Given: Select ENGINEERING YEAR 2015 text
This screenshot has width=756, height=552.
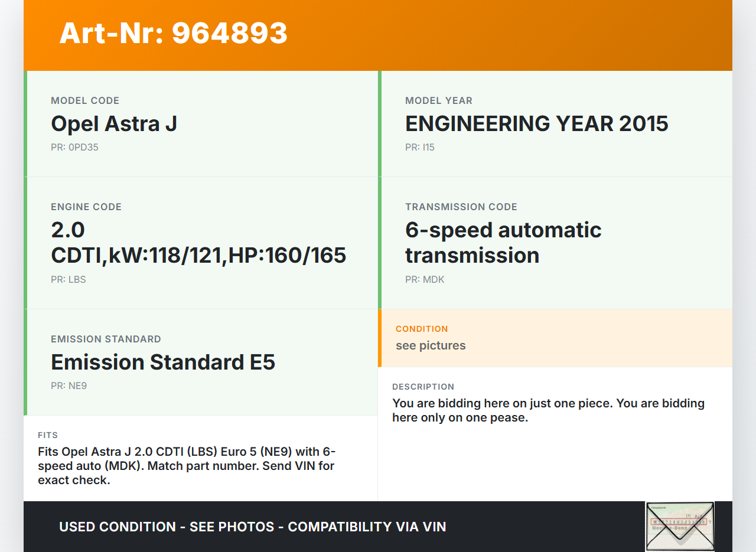Looking at the screenshot, I should click(536, 124).
